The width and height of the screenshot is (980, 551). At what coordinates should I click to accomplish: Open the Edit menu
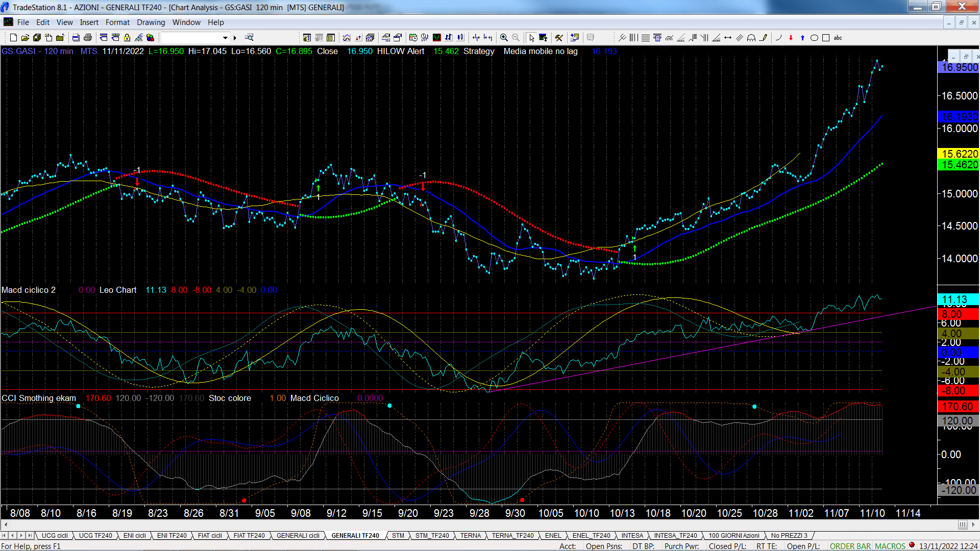[x=43, y=22]
